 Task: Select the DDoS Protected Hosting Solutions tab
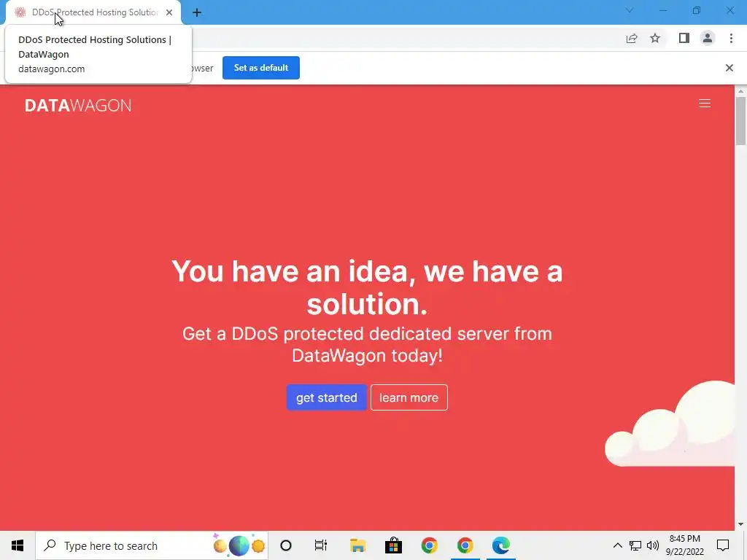click(x=94, y=12)
